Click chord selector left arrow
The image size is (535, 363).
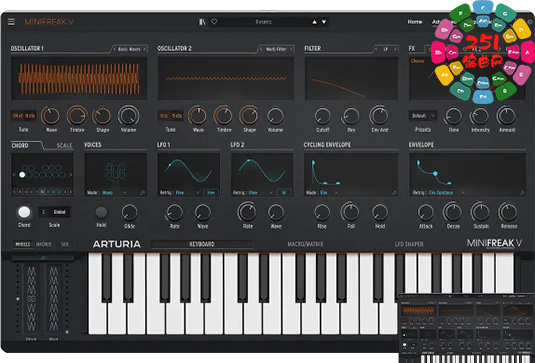14,175
